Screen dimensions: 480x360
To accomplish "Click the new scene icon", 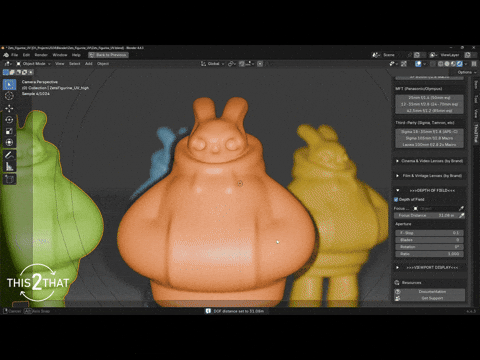I will [417, 55].
